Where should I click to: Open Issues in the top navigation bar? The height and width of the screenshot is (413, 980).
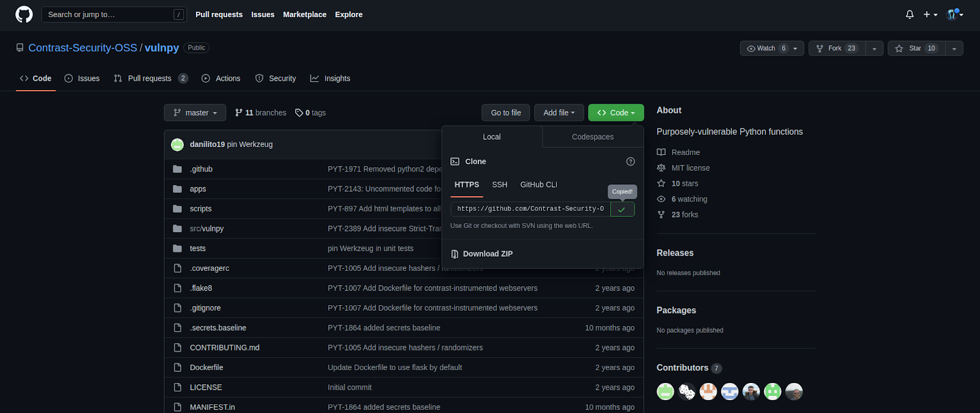pos(263,15)
